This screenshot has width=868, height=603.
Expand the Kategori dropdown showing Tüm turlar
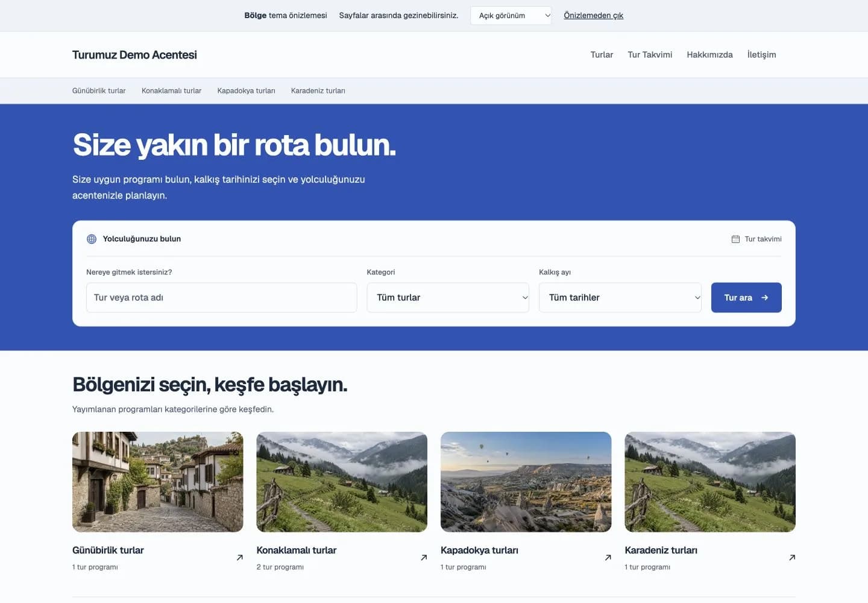click(x=448, y=298)
